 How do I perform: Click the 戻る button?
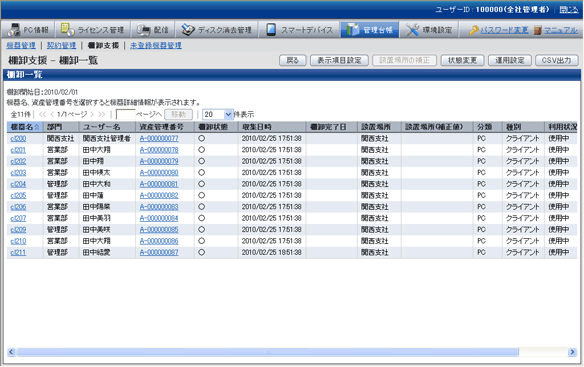coord(293,60)
